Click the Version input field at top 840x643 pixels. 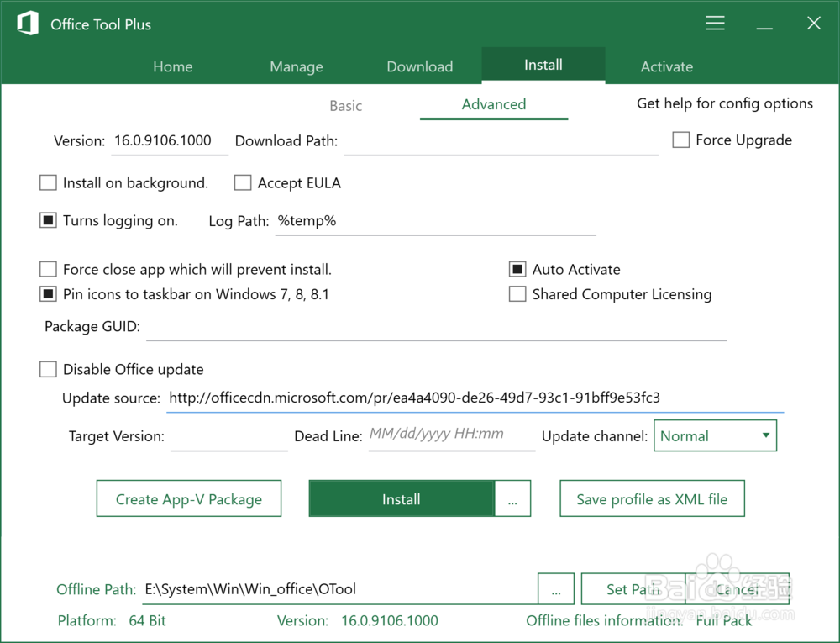coord(170,141)
